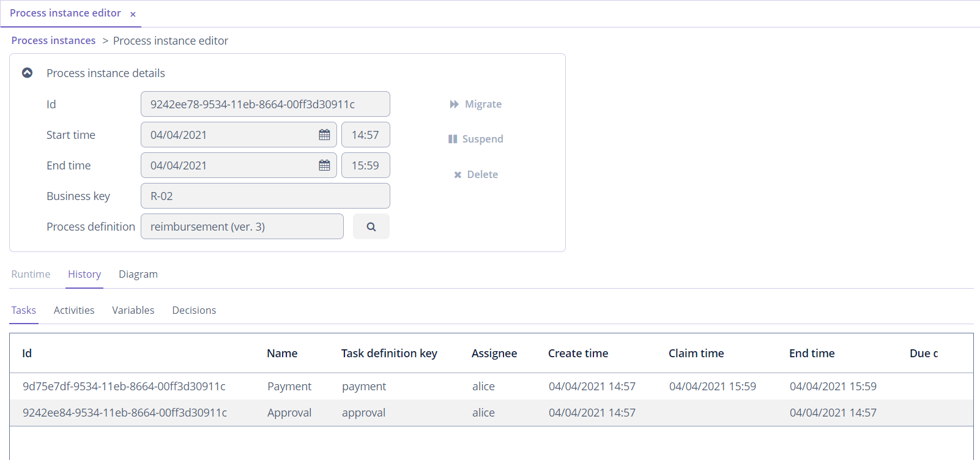
Task: Collapse the Process instance details panel
Action: pyautogui.click(x=28, y=73)
